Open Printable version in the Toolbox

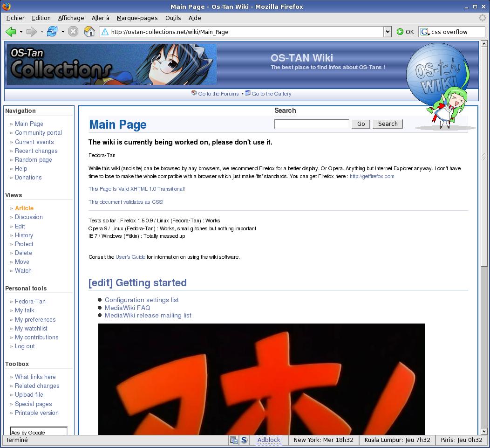click(x=36, y=413)
